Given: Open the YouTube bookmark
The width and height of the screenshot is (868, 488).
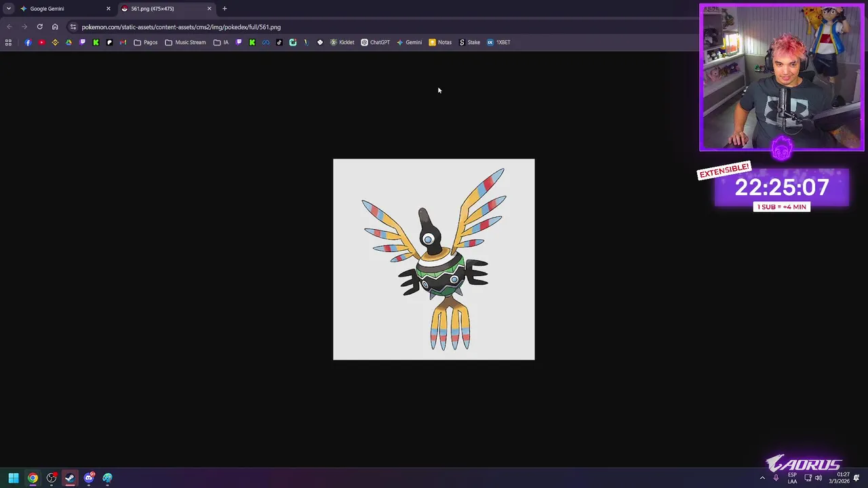Looking at the screenshot, I should [x=41, y=42].
